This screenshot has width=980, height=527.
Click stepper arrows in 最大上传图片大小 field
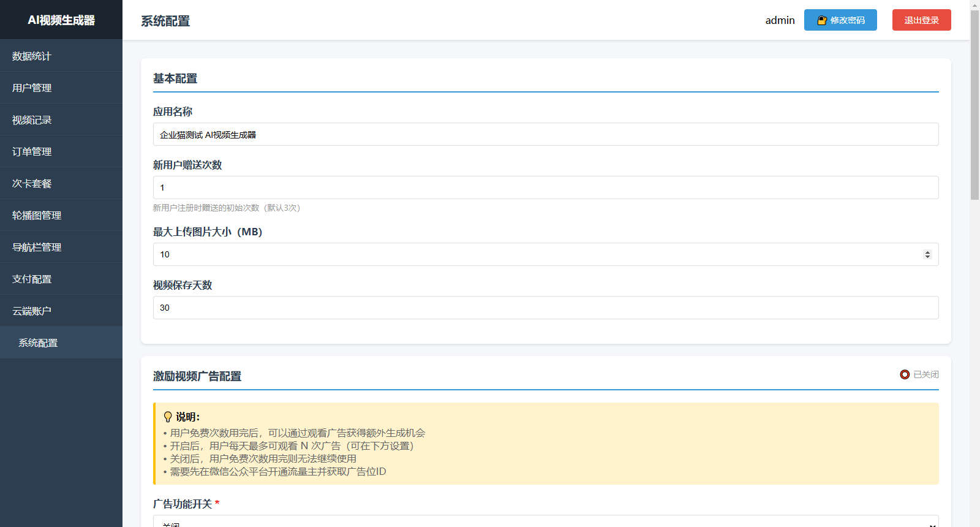(x=927, y=254)
